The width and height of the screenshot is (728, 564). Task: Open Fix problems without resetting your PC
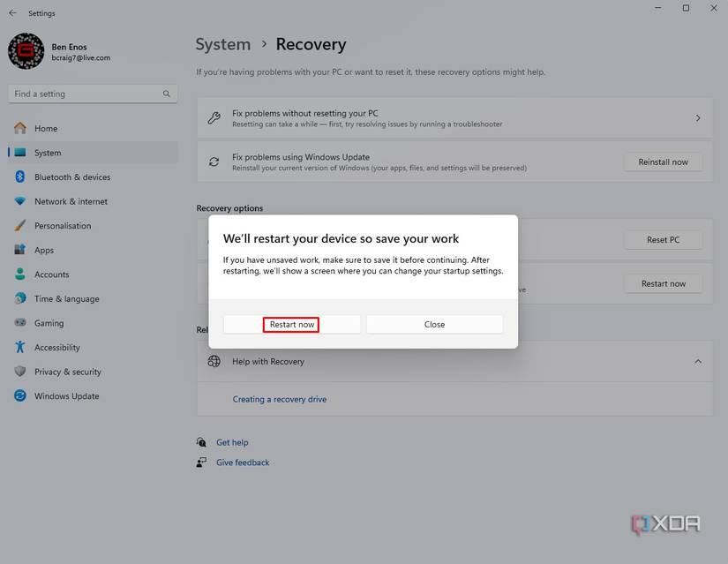[x=454, y=118]
